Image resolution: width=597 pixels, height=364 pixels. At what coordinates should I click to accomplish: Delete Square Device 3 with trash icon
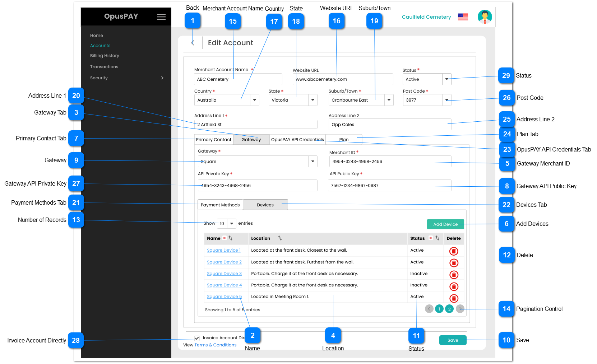[454, 275]
